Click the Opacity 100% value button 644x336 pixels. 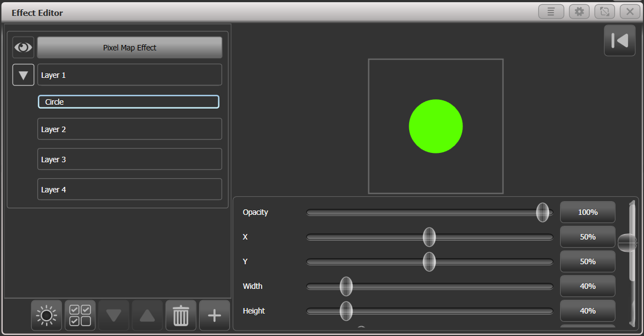click(x=587, y=212)
